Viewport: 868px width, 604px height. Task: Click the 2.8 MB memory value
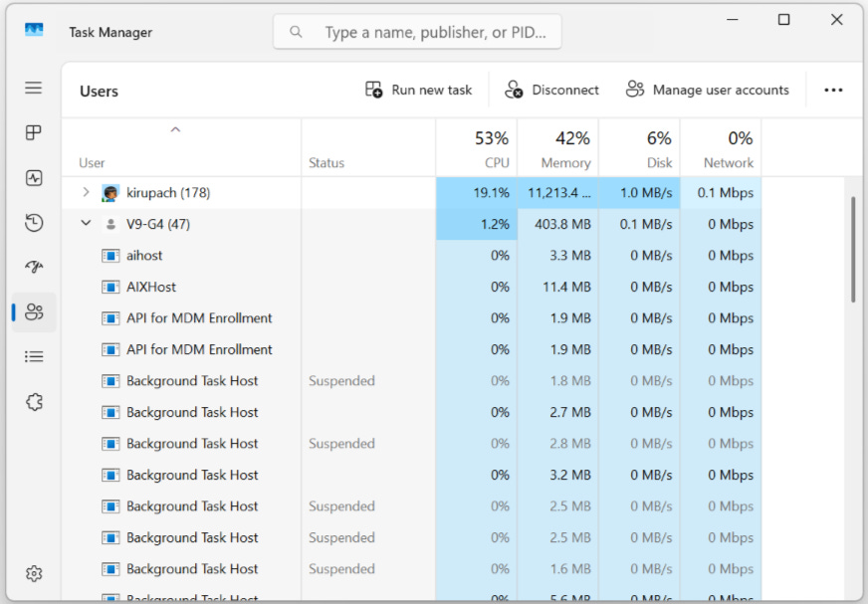[x=570, y=444]
